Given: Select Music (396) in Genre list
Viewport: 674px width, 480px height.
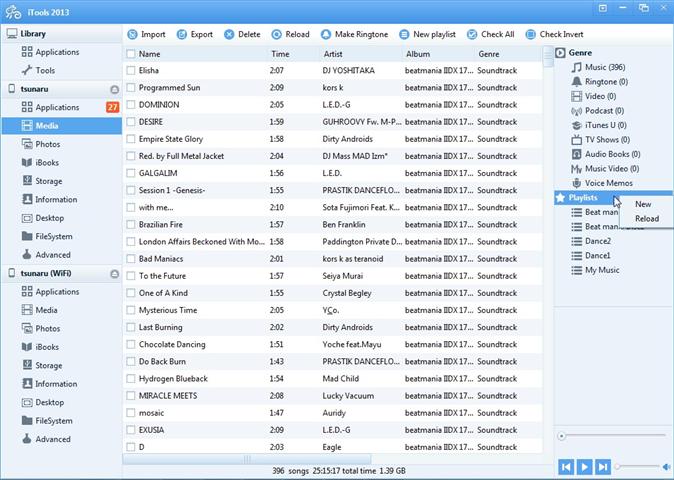Looking at the screenshot, I should (598, 67).
